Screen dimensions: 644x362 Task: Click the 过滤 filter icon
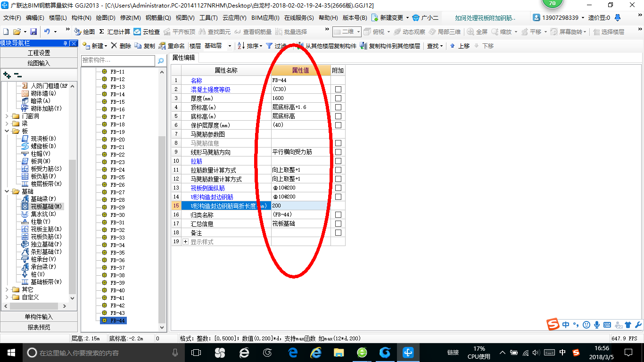pyautogui.click(x=269, y=46)
